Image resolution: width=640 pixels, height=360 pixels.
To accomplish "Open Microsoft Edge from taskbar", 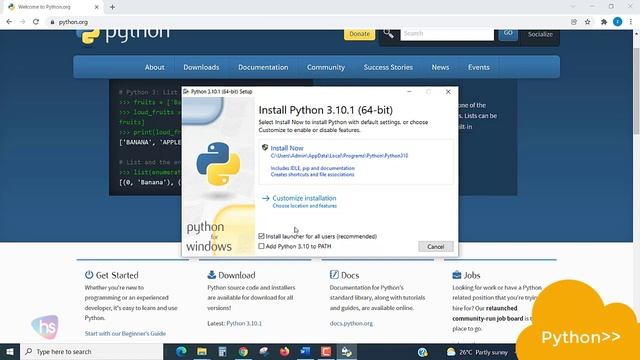I will (181, 351).
